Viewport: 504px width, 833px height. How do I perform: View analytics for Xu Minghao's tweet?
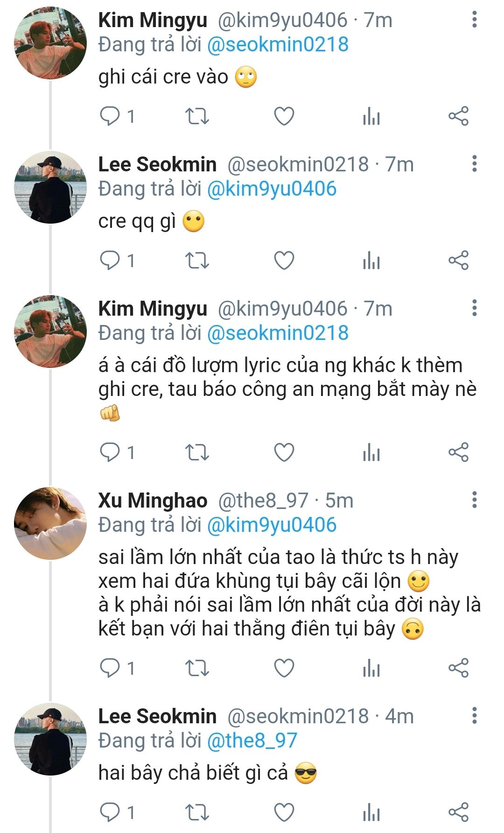pyautogui.click(x=371, y=668)
